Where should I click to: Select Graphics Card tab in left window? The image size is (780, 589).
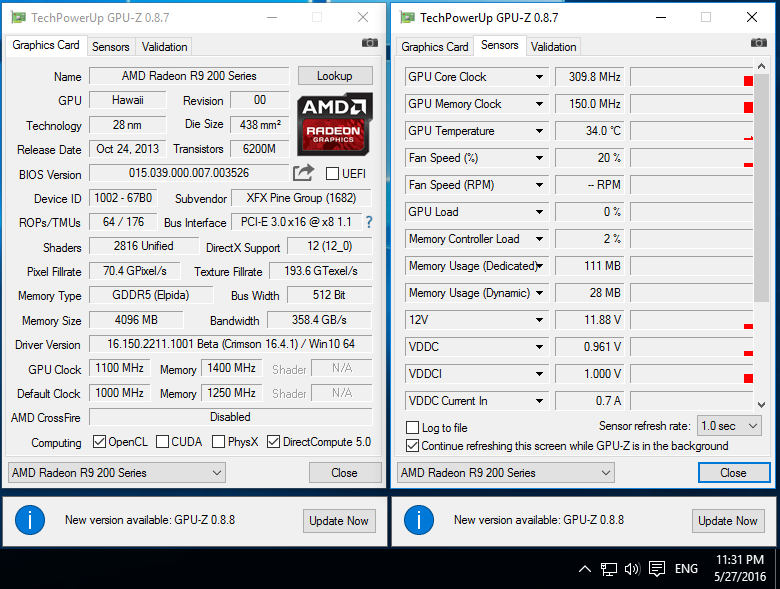pyautogui.click(x=46, y=45)
